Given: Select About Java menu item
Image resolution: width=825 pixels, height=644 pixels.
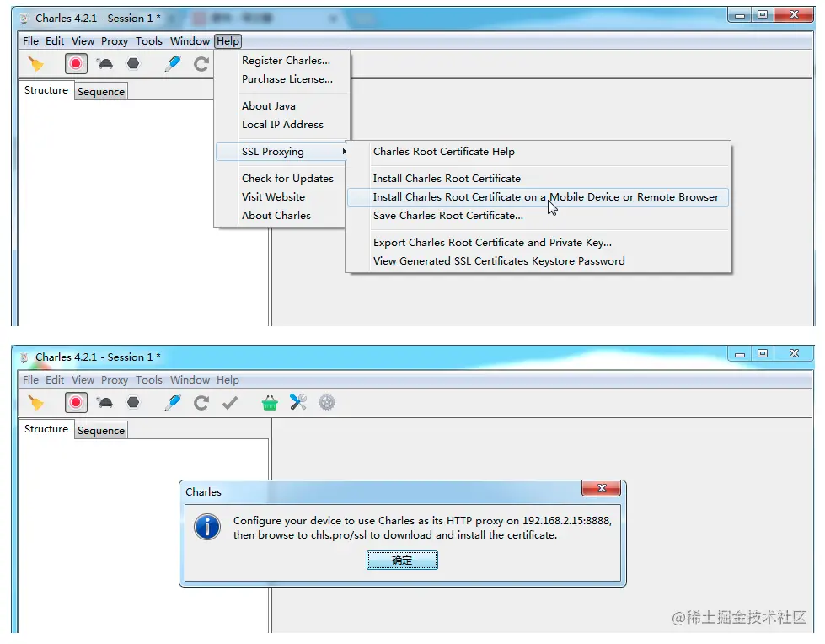Looking at the screenshot, I should 268,105.
